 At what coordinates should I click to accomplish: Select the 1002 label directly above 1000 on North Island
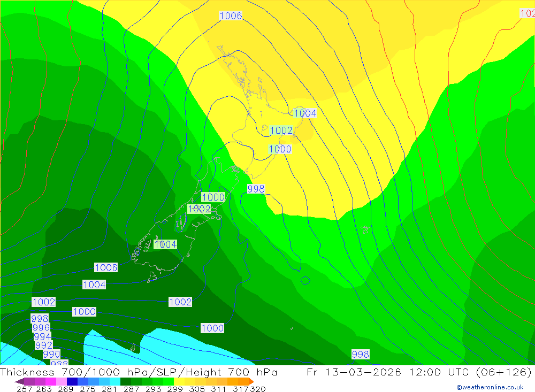(x=281, y=130)
